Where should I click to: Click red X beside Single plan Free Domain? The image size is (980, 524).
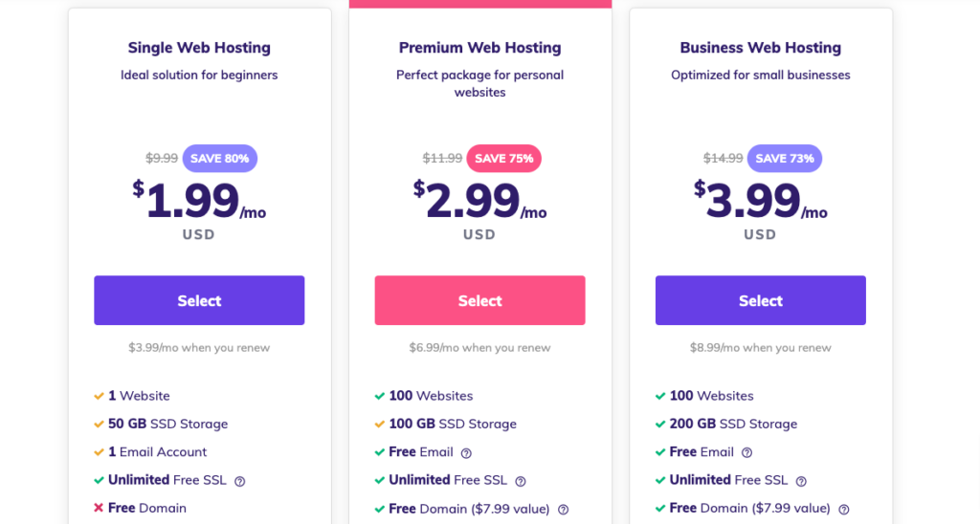(99, 508)
